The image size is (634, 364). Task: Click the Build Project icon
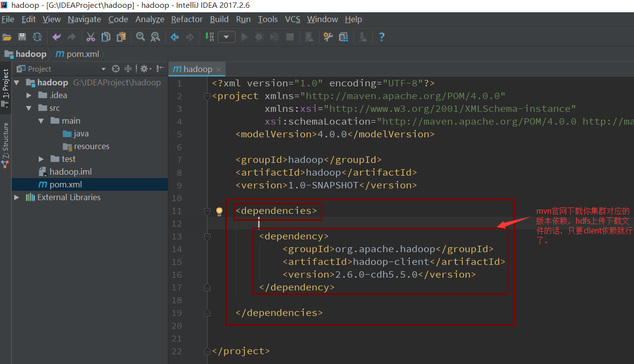coord(210,37)
